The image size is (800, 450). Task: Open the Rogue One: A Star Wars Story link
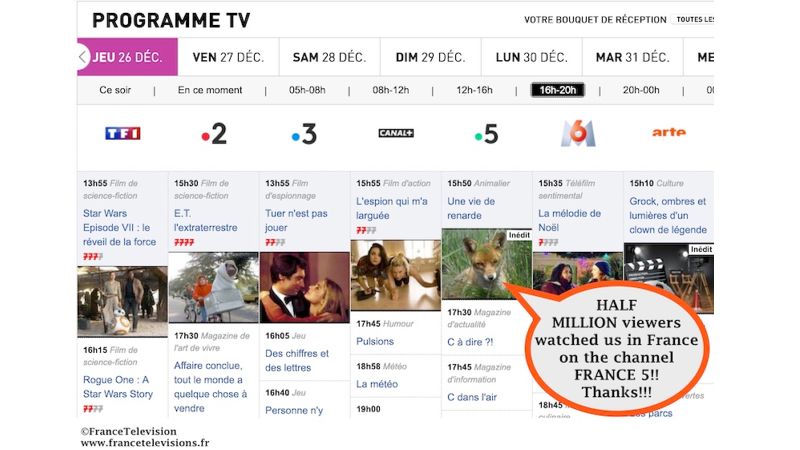[118, 387]
